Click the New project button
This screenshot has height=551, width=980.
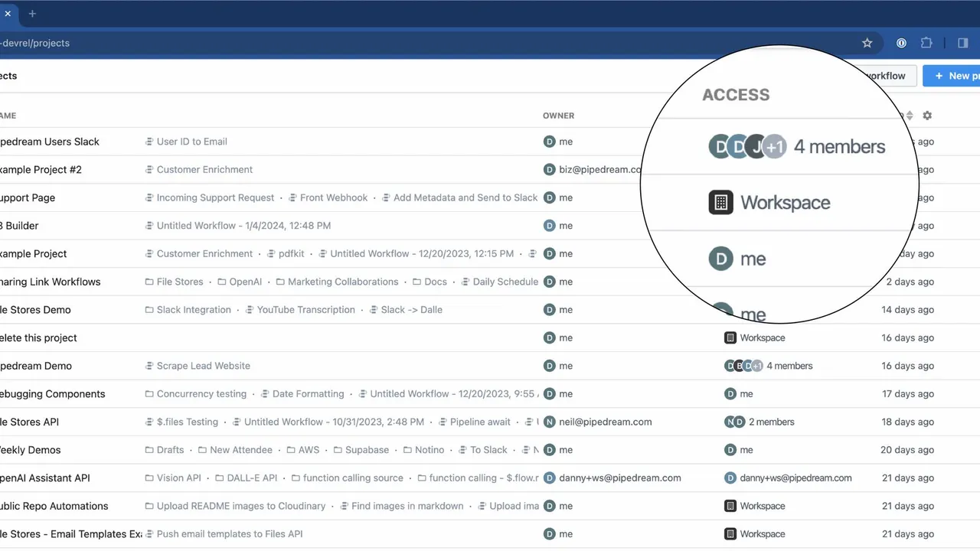pos(952,76)
